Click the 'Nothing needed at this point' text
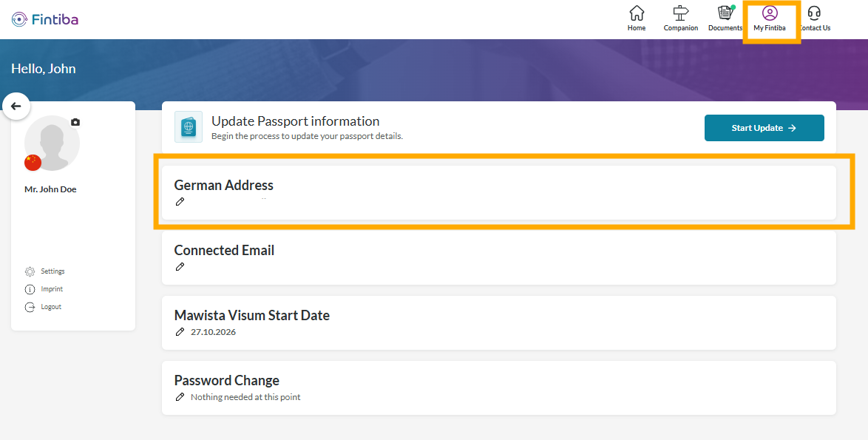Screen dimensions: 868x440 coord(245,397)
